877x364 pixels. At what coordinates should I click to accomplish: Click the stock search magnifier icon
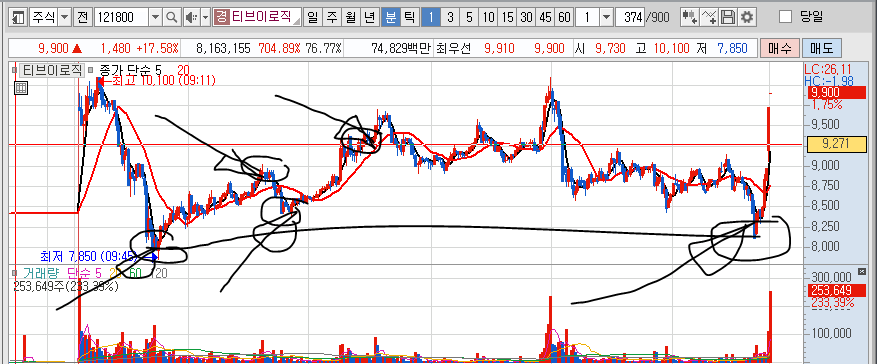[172, 18]
